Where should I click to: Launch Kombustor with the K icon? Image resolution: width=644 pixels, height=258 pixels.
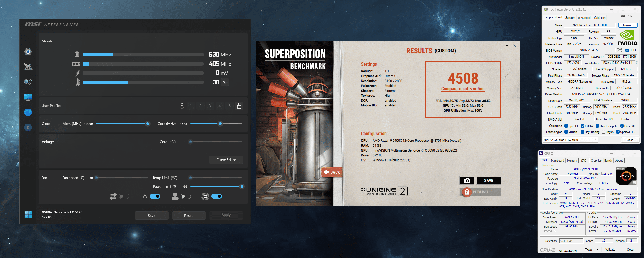click(28, 127)
